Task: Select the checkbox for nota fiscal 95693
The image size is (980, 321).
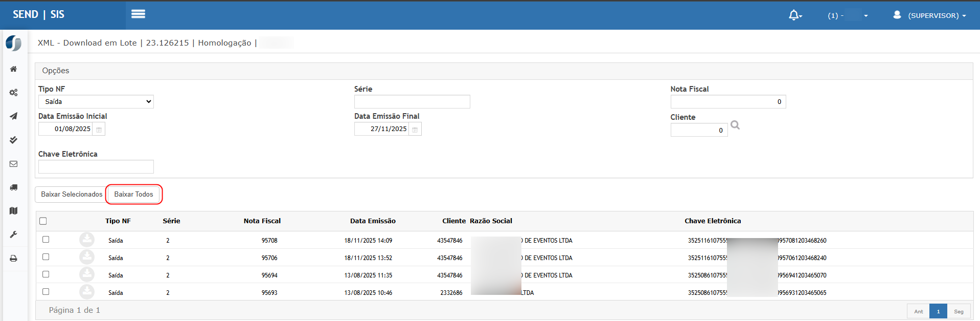Action: 46,292
